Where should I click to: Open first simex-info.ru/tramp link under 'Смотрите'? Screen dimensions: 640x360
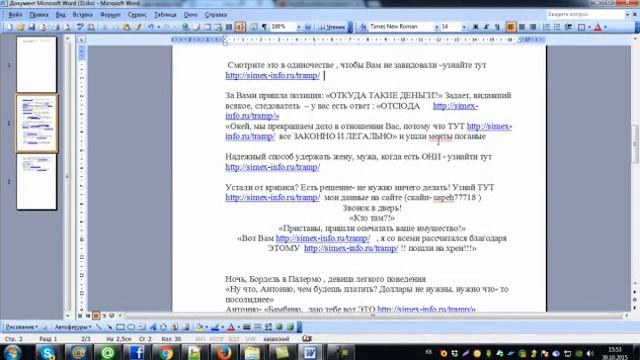point(273,76)
